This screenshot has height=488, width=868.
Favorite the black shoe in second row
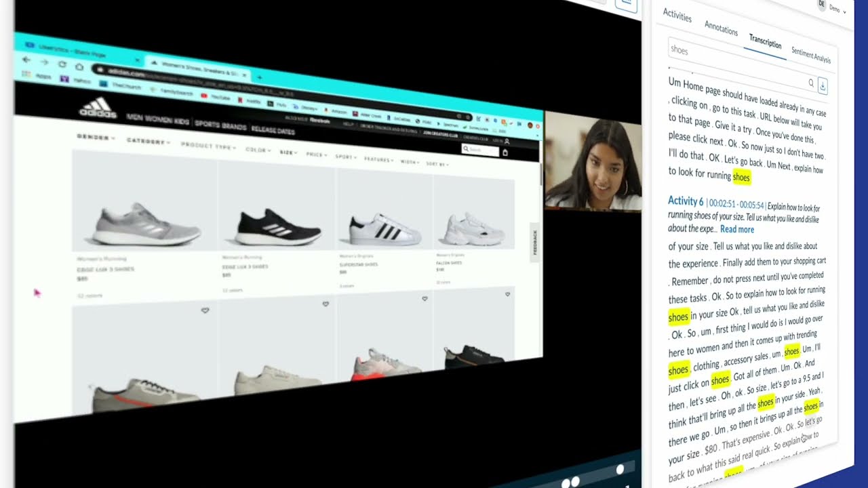pyautogui.click(x=508, y=294)
